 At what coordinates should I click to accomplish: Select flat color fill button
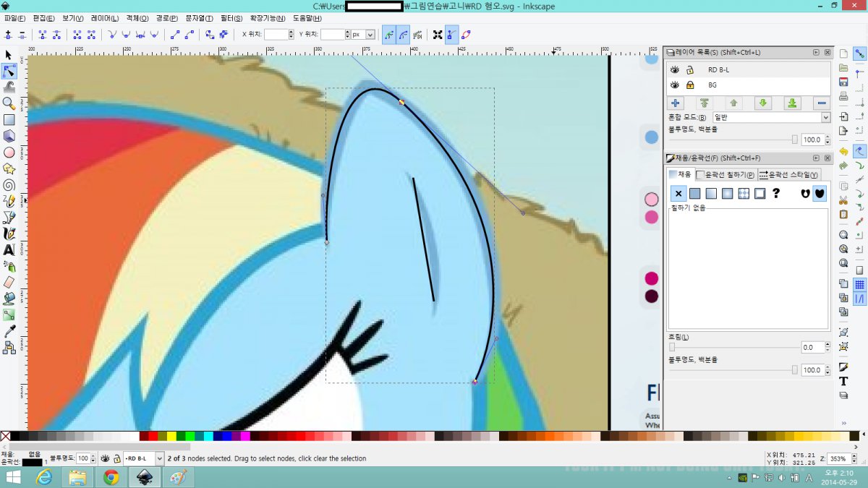[x=695, y=194]
